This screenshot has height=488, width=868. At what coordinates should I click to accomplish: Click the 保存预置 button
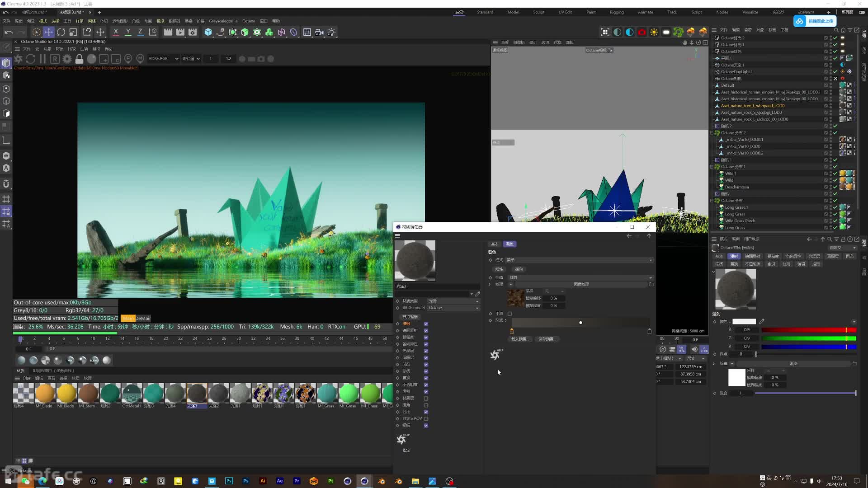[x=547, y=339]
